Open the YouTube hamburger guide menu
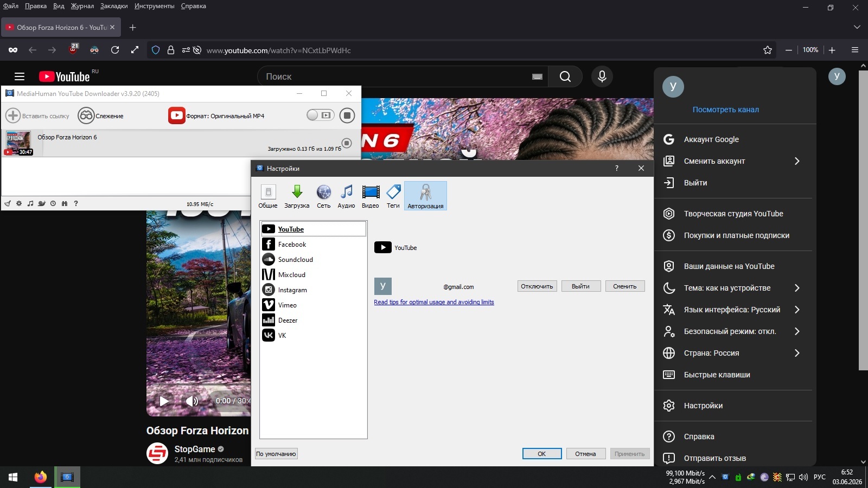 20,76
